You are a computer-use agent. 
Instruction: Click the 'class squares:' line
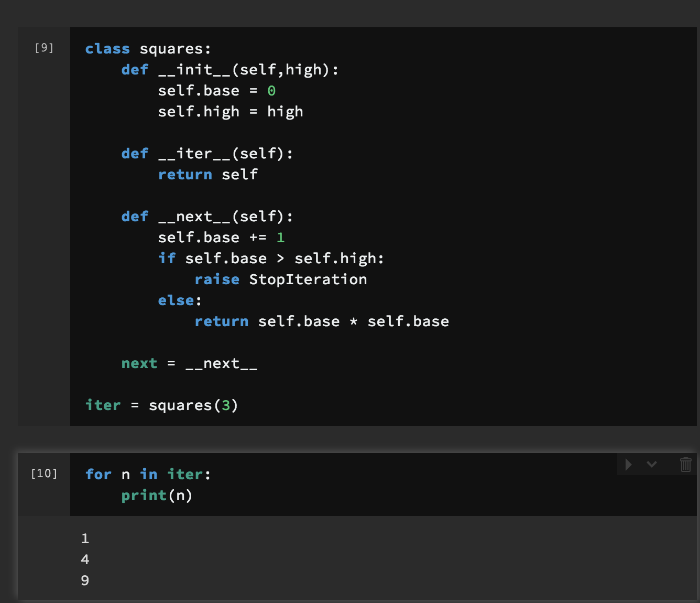coord(148,49)
